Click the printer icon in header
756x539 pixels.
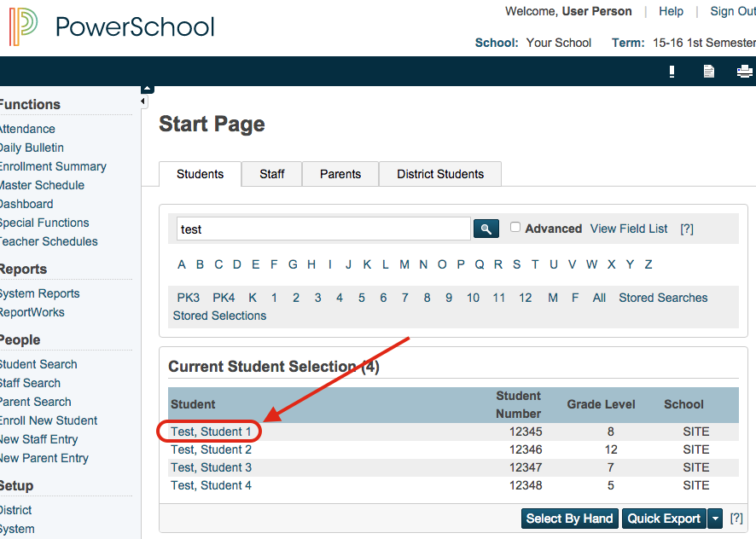[x=745, y=72]
